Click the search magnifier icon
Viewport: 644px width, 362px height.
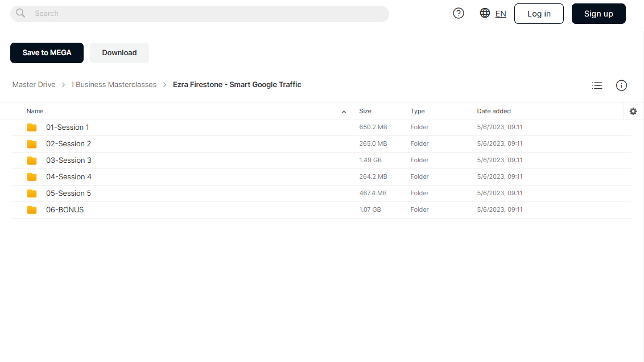20,13
